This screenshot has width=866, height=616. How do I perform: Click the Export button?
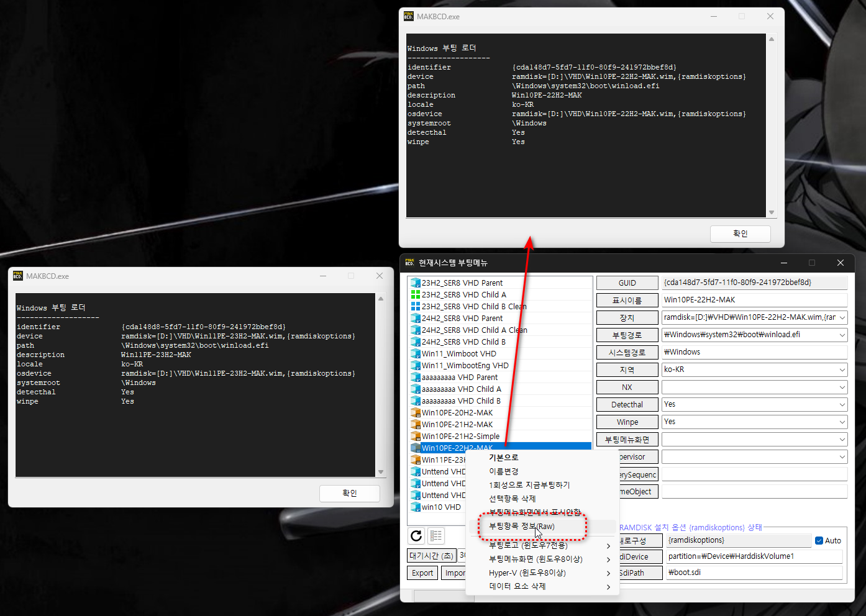[x=422, y=573]
